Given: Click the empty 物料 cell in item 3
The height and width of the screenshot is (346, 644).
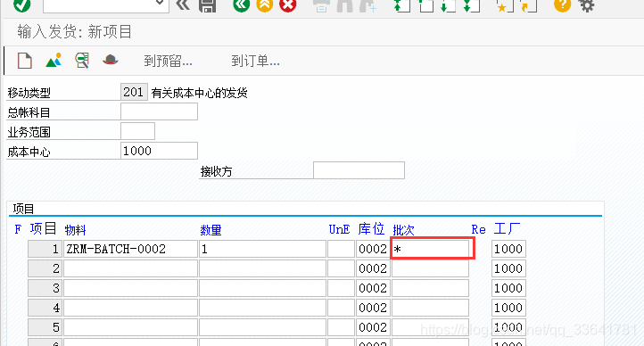Looking at the screenshot, I should 130,288.
